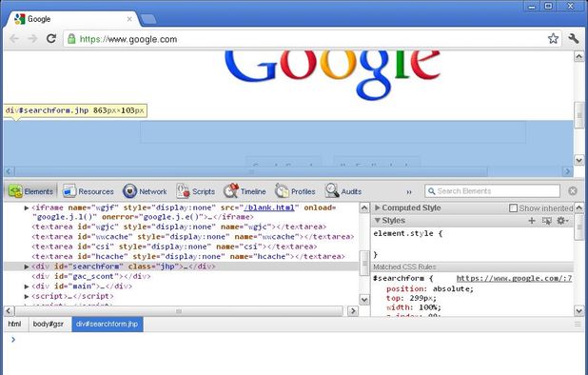Close the Google tab
588x375 pixels.
129,19
